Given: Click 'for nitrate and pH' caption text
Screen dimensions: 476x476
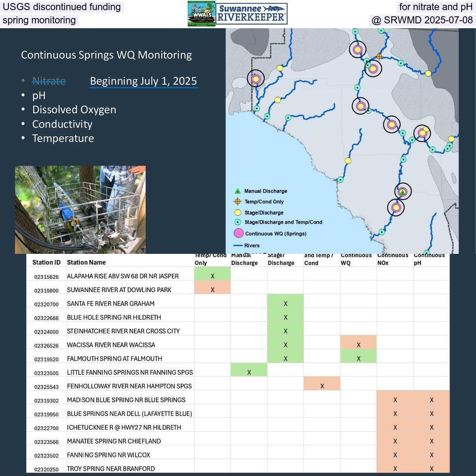Looking at the screenshot, I should tap(435, 7).
